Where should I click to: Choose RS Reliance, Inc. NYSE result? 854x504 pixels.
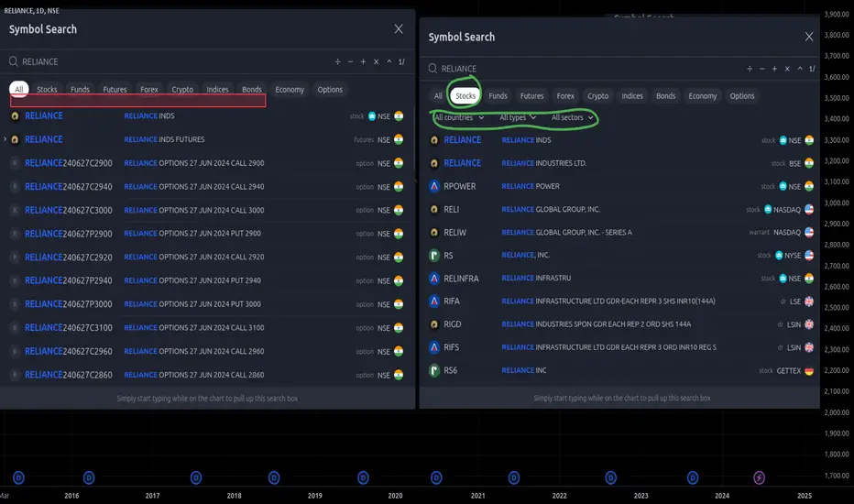619,255
